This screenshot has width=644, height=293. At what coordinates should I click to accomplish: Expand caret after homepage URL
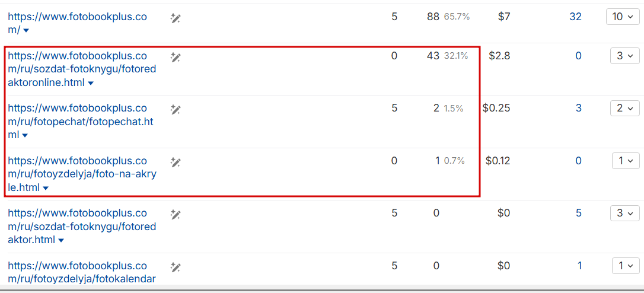pos(26,31)
